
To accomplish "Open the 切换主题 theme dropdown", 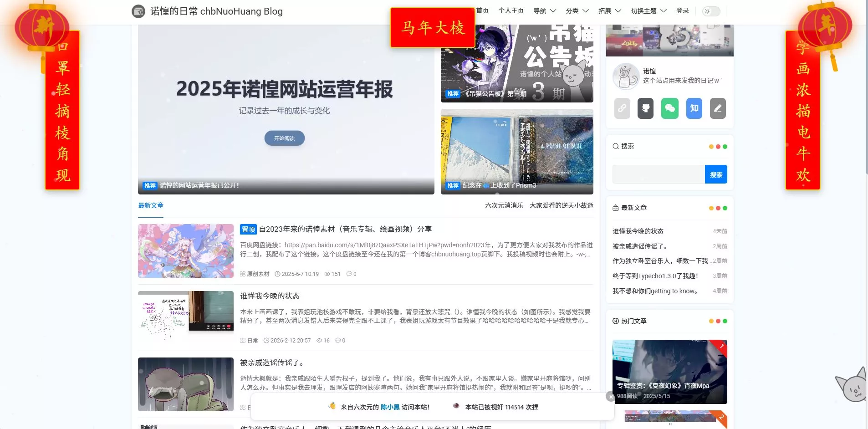I will pos(648,11).
